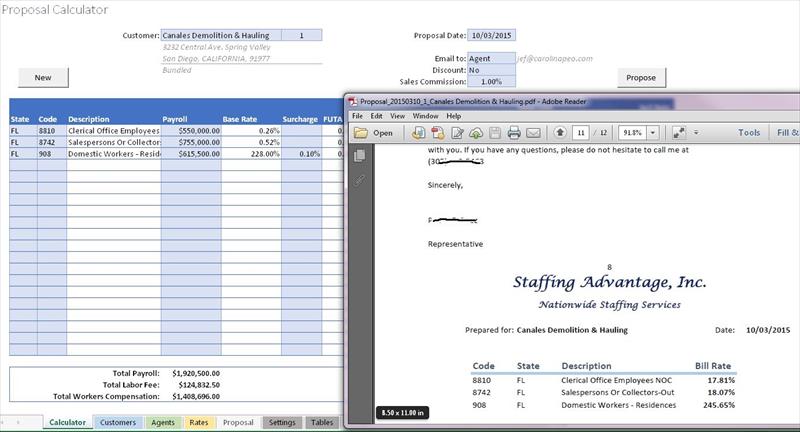Switch to the Rates sheet tab
The height and width of the screenshot is (432, 800).
tap(198, 422)
